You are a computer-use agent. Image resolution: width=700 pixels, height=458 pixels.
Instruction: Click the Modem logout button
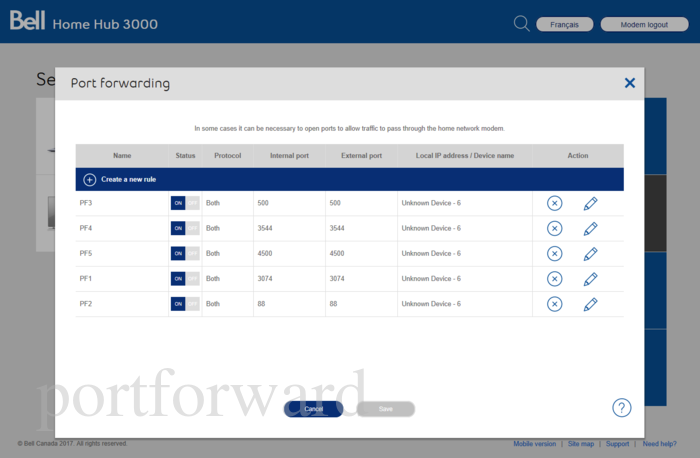[x=645, y=24]
